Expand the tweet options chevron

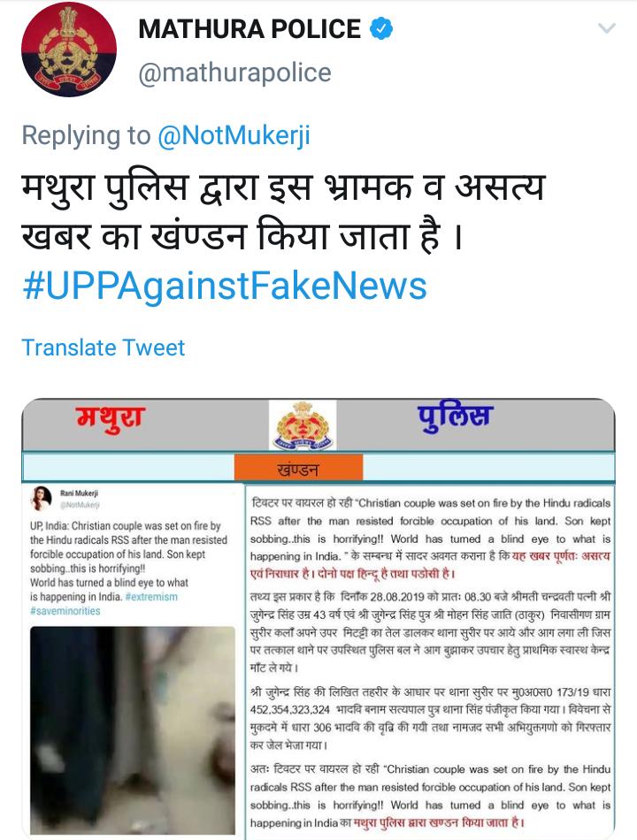coord(607,28)
